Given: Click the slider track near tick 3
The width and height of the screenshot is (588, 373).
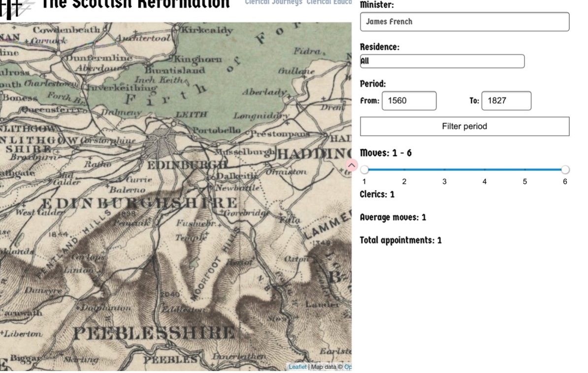Looking at the screenshot, I should 444,170.
